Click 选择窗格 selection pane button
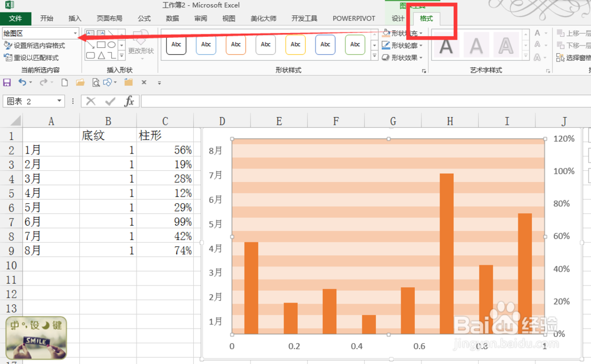The image size is (591, 364). [573, 58]
